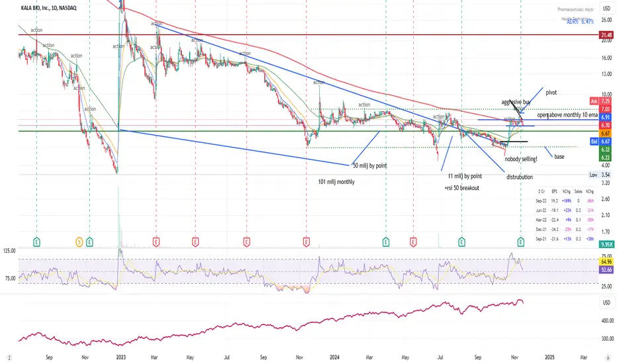617x364 pixels.
Task: Click the Mar-22 row in earnings table
Action: [565, 220]
